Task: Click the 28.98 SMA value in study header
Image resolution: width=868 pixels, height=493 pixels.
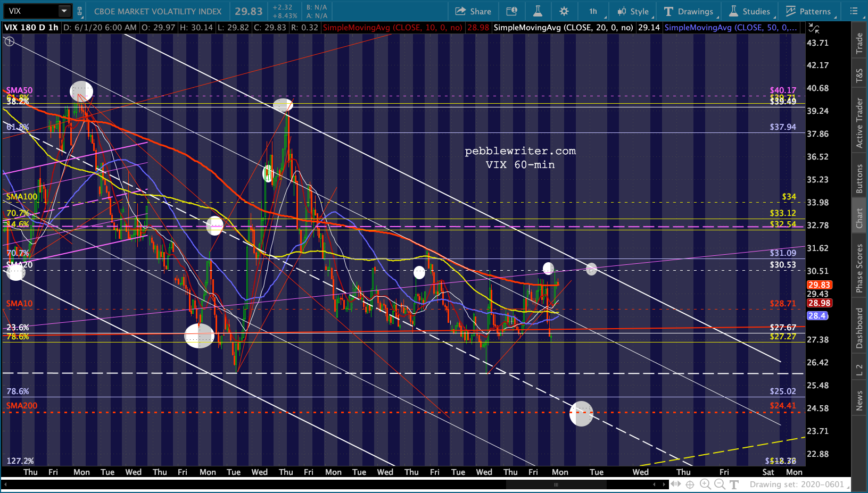Action: [x=478, y=28]
